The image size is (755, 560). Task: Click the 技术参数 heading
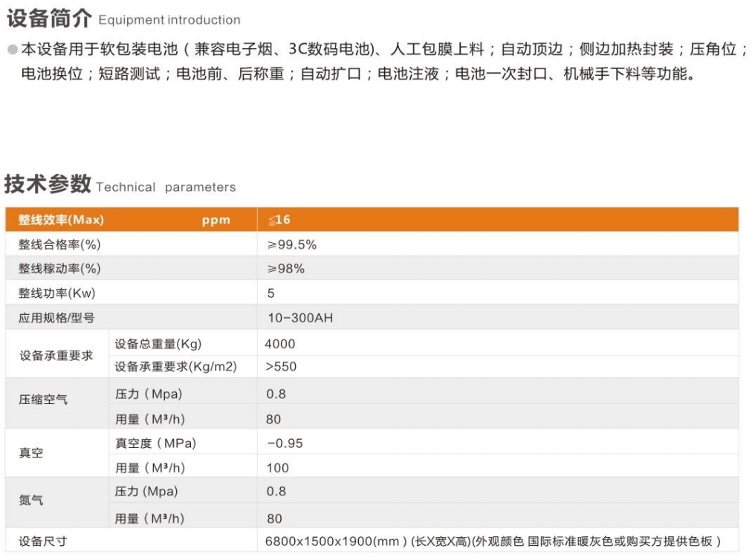[48, 183]
